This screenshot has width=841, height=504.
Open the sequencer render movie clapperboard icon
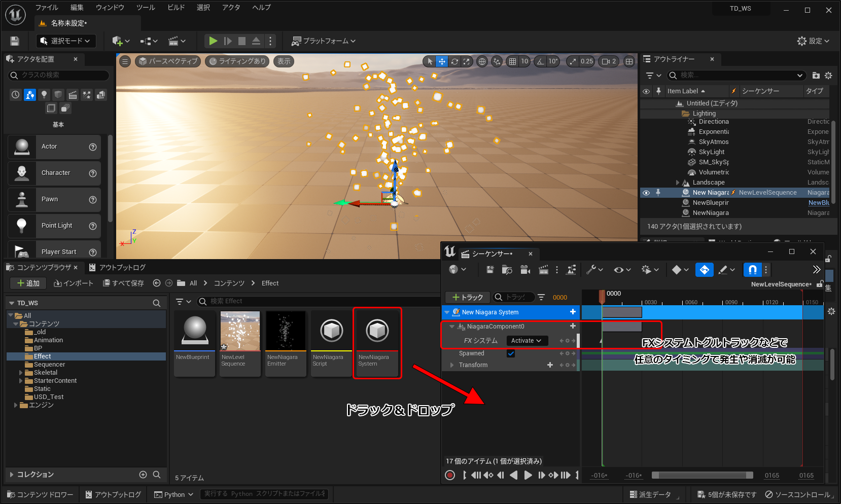coord(543,270)
